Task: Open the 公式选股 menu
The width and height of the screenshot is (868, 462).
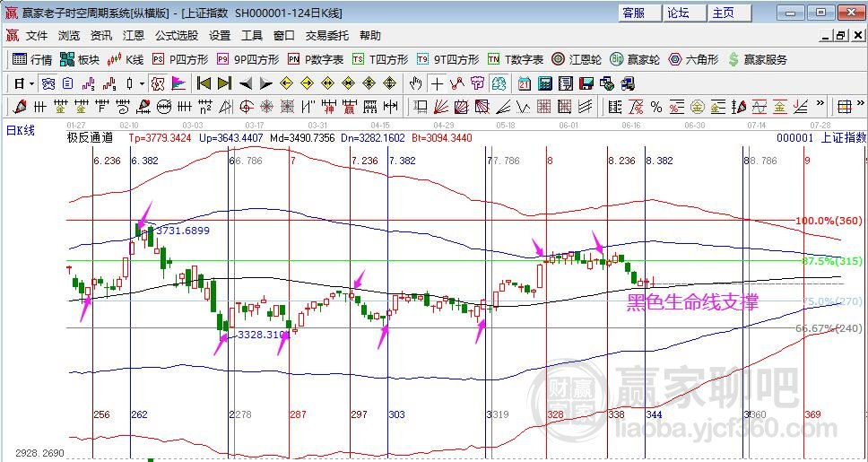Action: [x=177, y=36]
